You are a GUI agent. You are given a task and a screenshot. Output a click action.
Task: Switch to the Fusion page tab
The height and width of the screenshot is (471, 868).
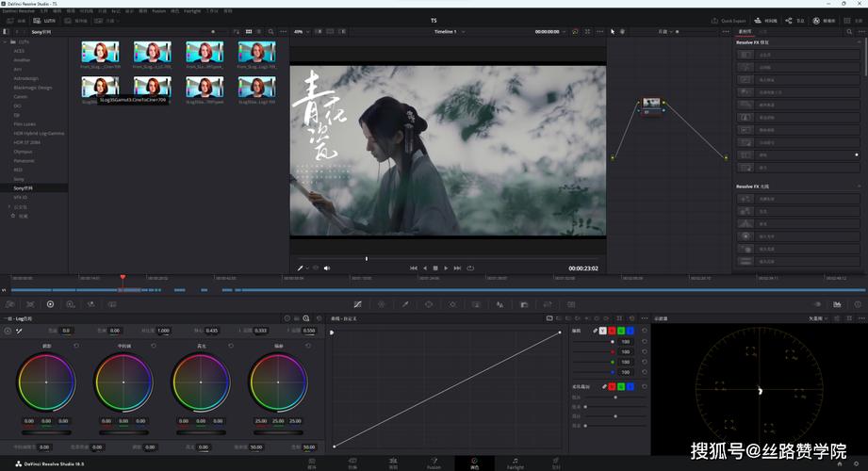tap(434, 463)
